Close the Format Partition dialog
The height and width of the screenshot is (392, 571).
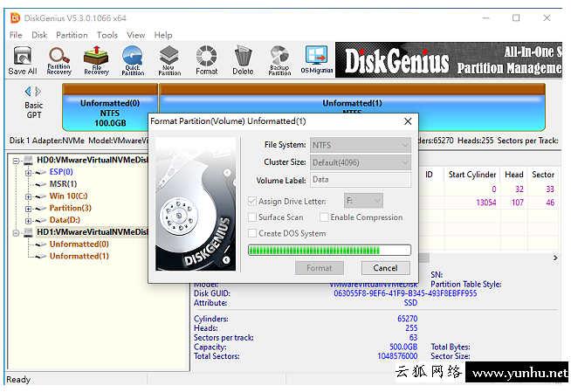(408, 121)
